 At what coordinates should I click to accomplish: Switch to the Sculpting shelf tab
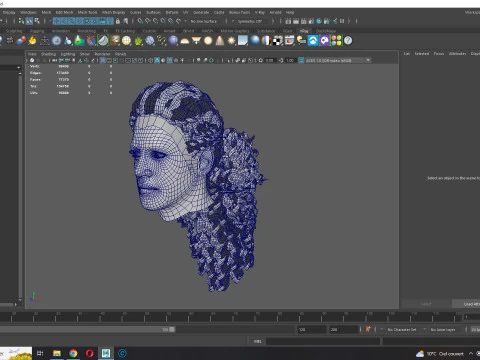pos(14,31)
